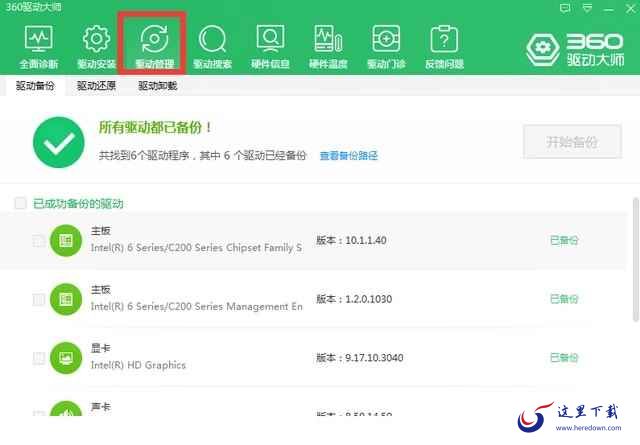Select the 版本：10.1.1.40 text

coord(351,240)
